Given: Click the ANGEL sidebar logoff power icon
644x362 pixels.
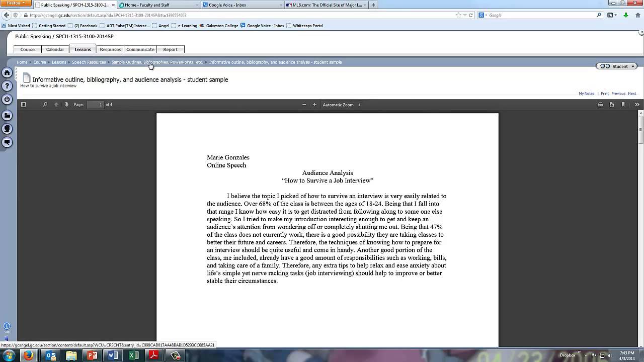Looking at the screenshot, I should pos(7,99).
